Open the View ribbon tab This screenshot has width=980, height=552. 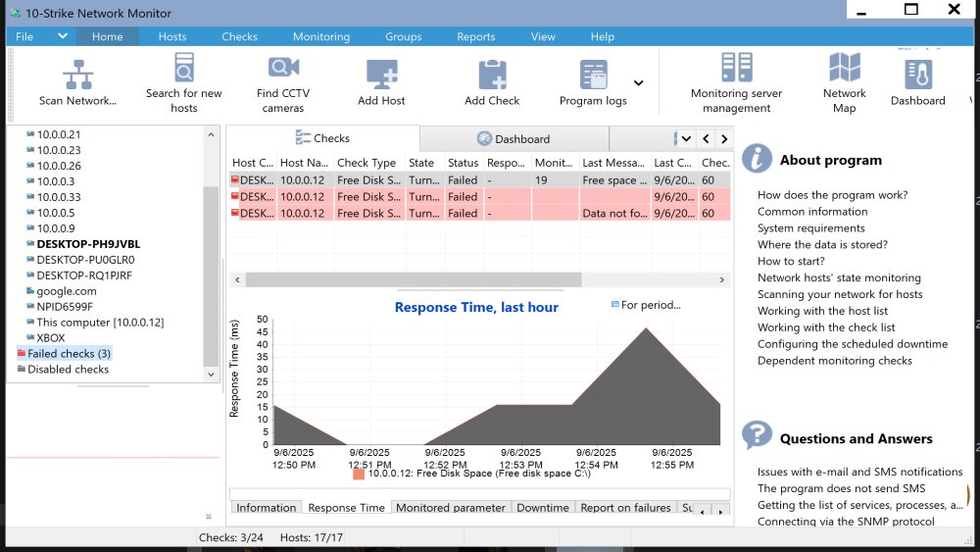tap(543, 36)
